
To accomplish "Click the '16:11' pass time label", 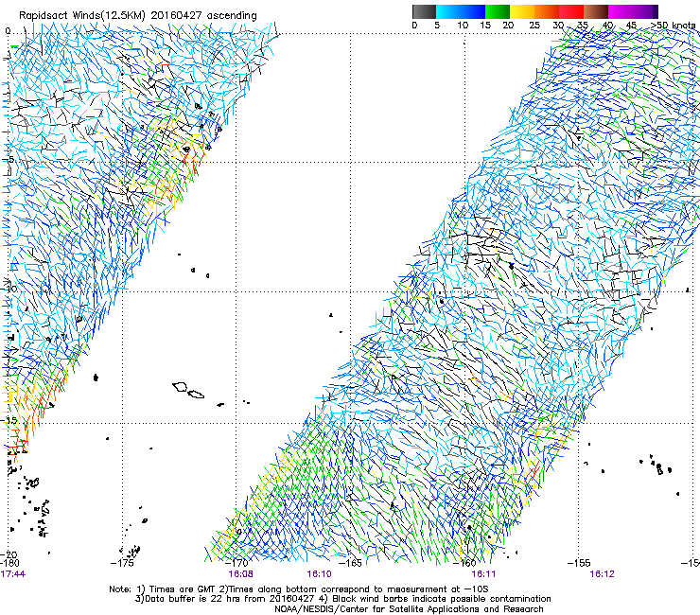I will 484,574.
